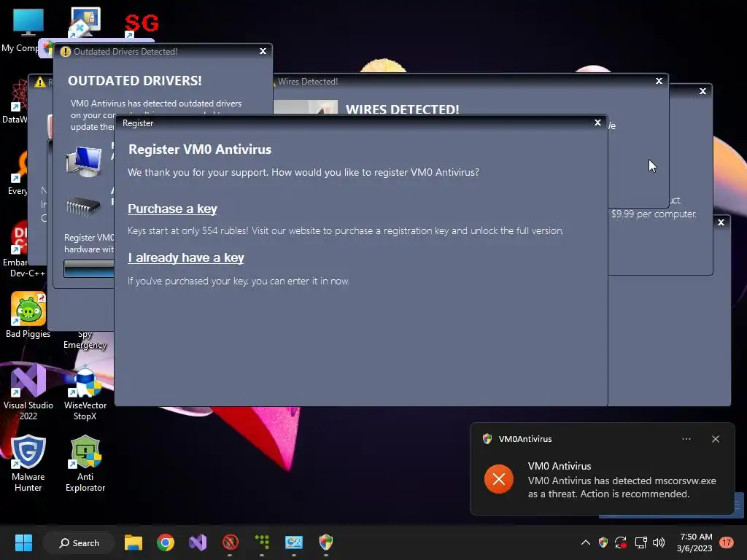
Task: Open the Visual Studio 2022 desktop shortcut
Action: tap(28, 392)
